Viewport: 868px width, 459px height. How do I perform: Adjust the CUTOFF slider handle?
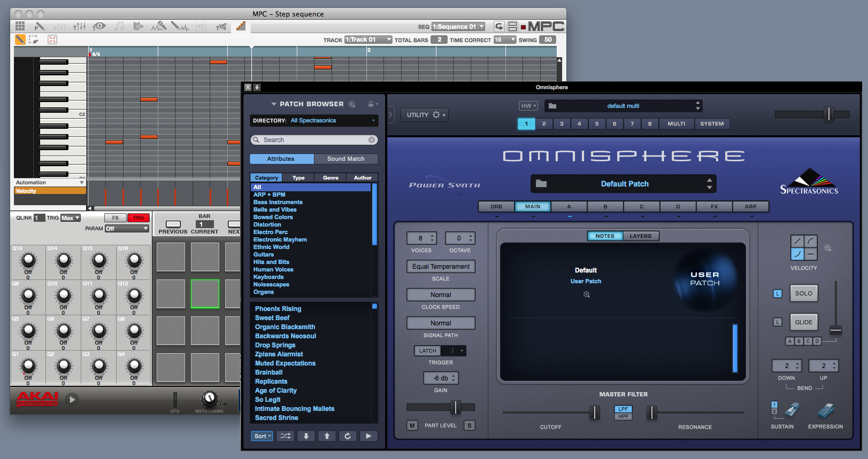click(x=595, y=413)
